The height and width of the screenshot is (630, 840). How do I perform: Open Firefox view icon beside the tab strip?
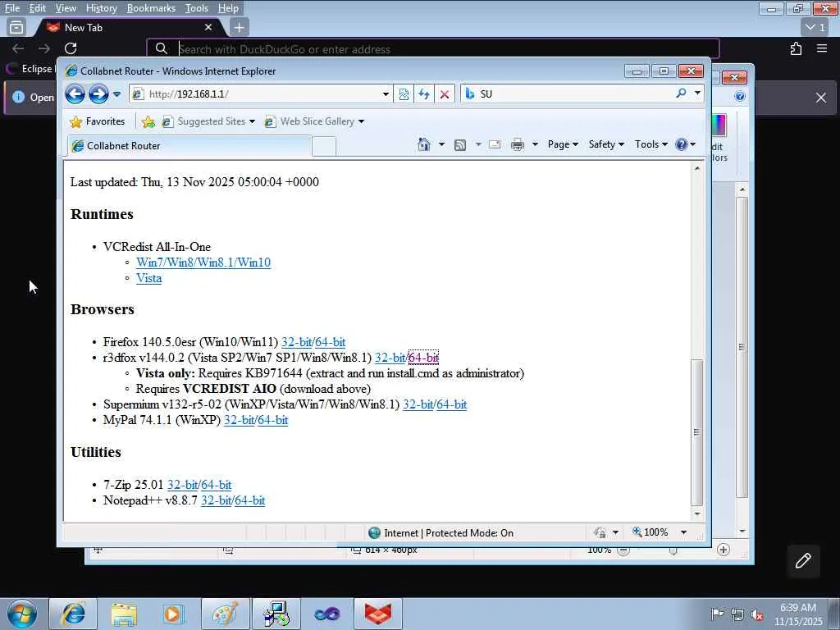tap(16, 27)
